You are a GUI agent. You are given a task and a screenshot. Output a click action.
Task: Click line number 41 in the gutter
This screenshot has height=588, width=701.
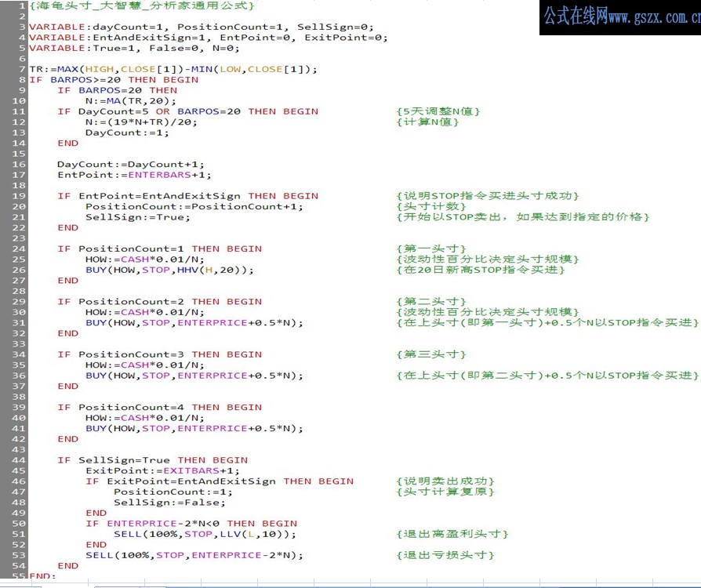point(19,428)
